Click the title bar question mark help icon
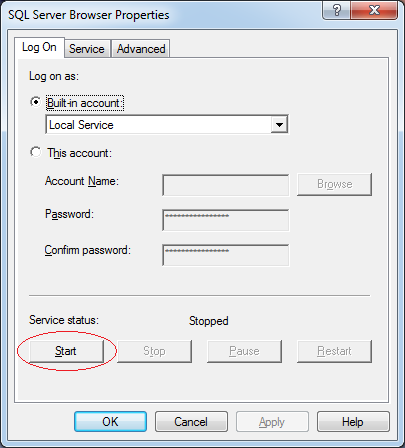This screenshot has height=448, width=405. [336, 10]
